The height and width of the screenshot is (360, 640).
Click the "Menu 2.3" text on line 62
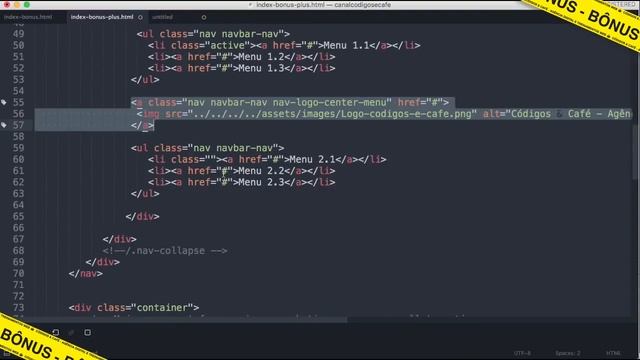262,182
